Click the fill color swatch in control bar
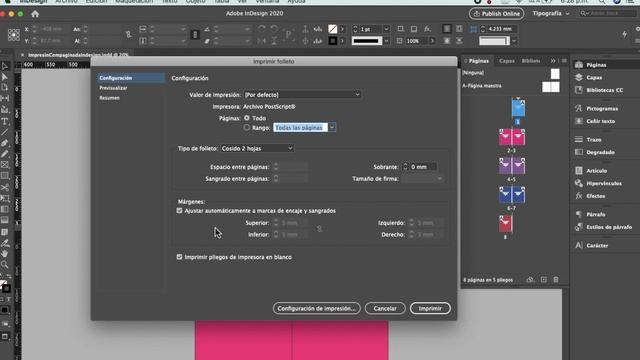This screenshot has height=360, width=640. (333, 29)
